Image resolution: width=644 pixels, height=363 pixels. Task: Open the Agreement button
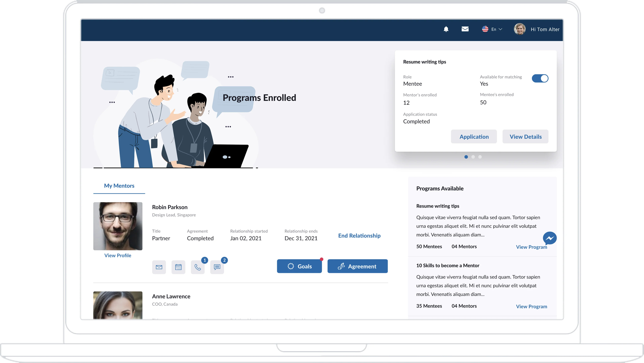click(358, 266)
